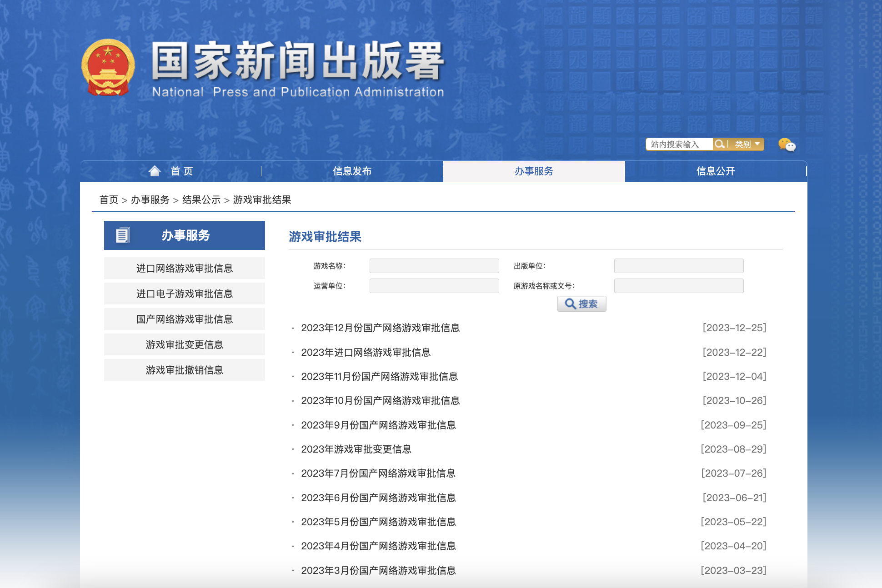The width and height of the screenshot is (882, 588).
Task: Click the document icon in 办事服务 header
Action: click(122, 235)
